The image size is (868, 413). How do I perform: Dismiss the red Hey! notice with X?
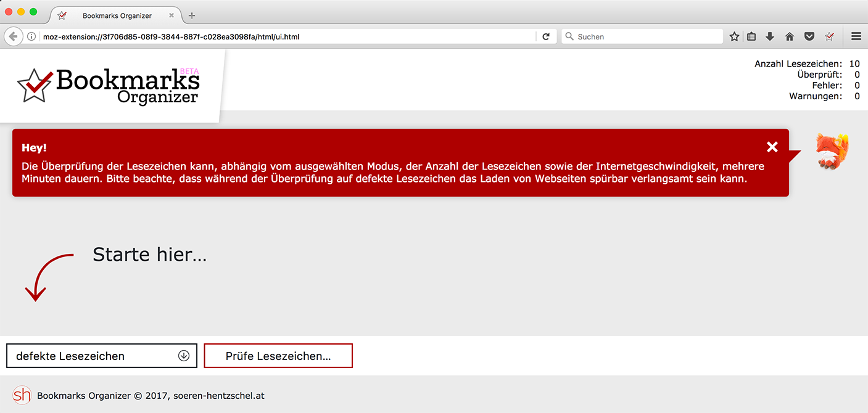click(772, 147)
